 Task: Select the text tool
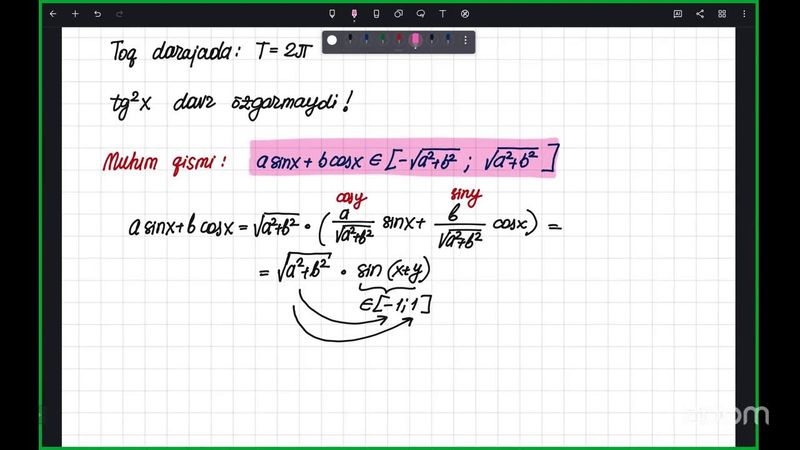[442, 14]
